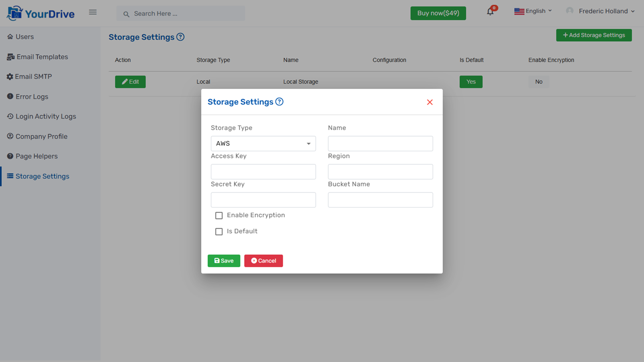Viewport: 644px width, 362px height.
Task: Go to Storage Settings in the sidebar
Action: point(43,176)
